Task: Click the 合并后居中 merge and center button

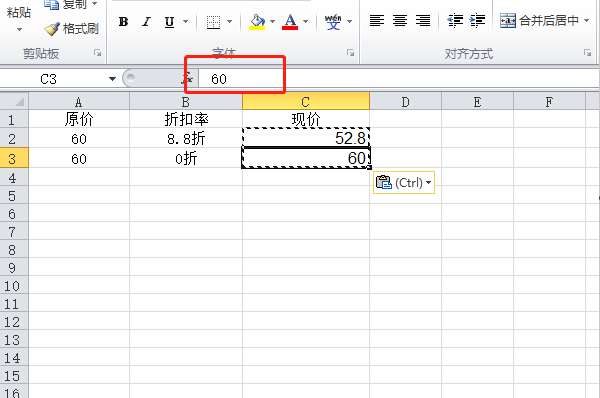Action: (x=539, y=20)
